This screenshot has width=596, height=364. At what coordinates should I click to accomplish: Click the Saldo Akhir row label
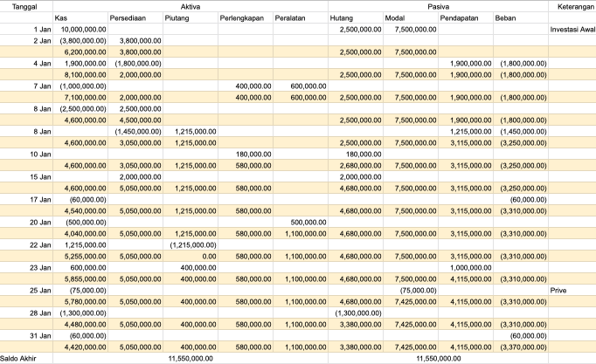(x=21, y=358)
